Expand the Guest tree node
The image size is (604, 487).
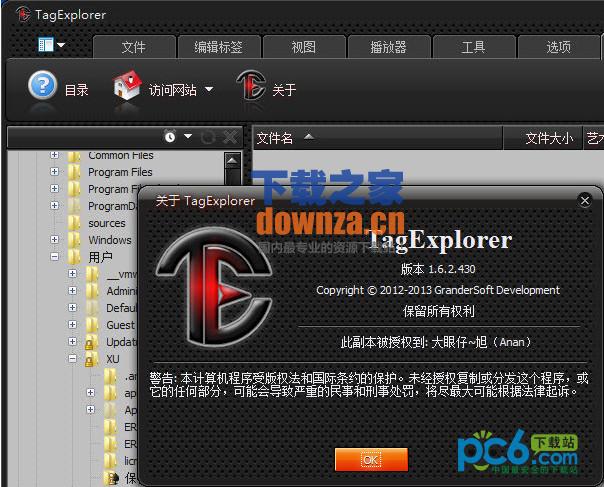(x=72, y=324)
